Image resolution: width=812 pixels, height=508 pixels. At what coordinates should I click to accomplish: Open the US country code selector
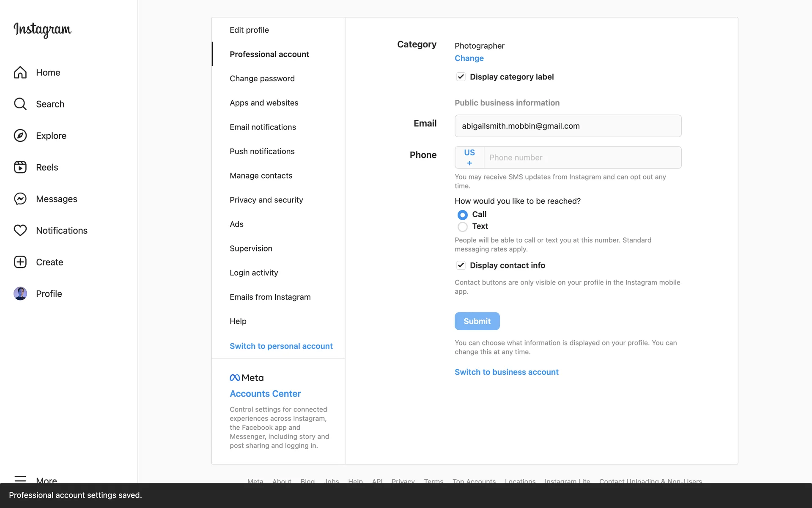[469, 157]
